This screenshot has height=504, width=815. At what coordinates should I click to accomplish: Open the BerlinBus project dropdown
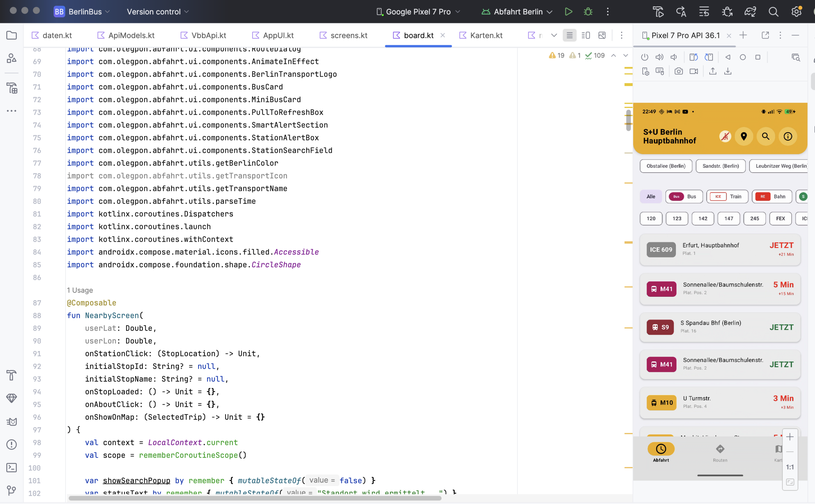(82, 12)
